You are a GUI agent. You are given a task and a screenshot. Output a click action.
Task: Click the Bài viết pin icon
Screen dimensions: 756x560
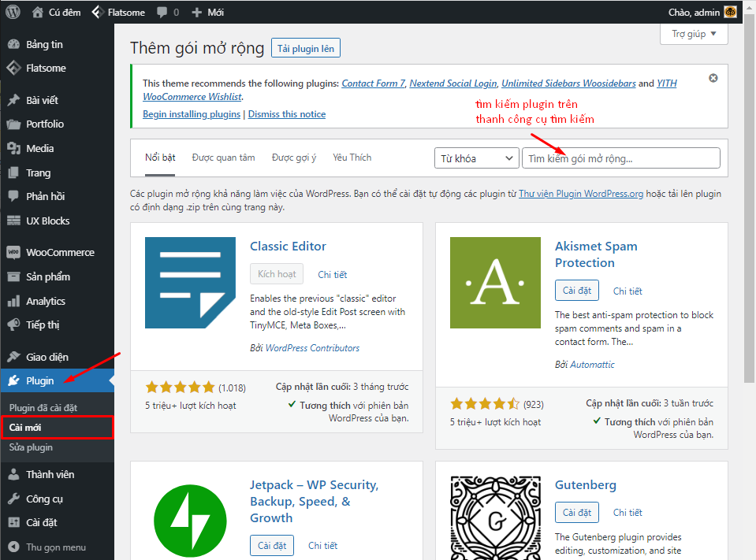pyautogui.click(x=13, y=100)
